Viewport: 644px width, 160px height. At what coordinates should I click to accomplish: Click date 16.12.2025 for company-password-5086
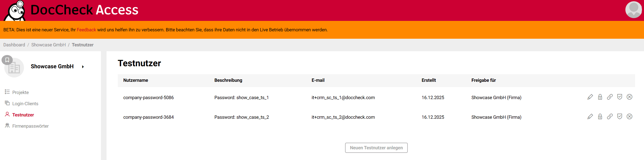point(433,98)
